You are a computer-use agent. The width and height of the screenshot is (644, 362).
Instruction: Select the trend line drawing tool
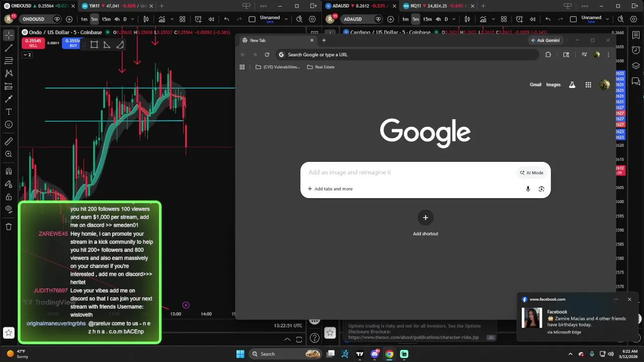tap(9, 48)
